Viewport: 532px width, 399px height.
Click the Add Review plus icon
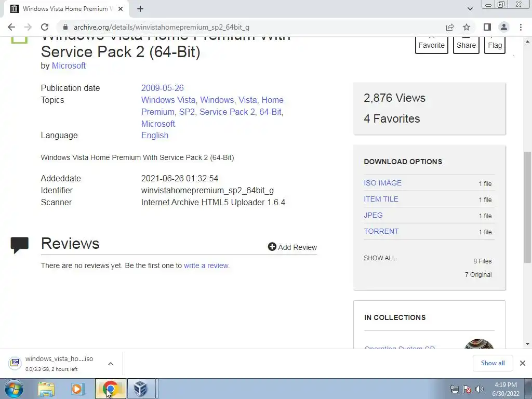click(x=272, y=247)
